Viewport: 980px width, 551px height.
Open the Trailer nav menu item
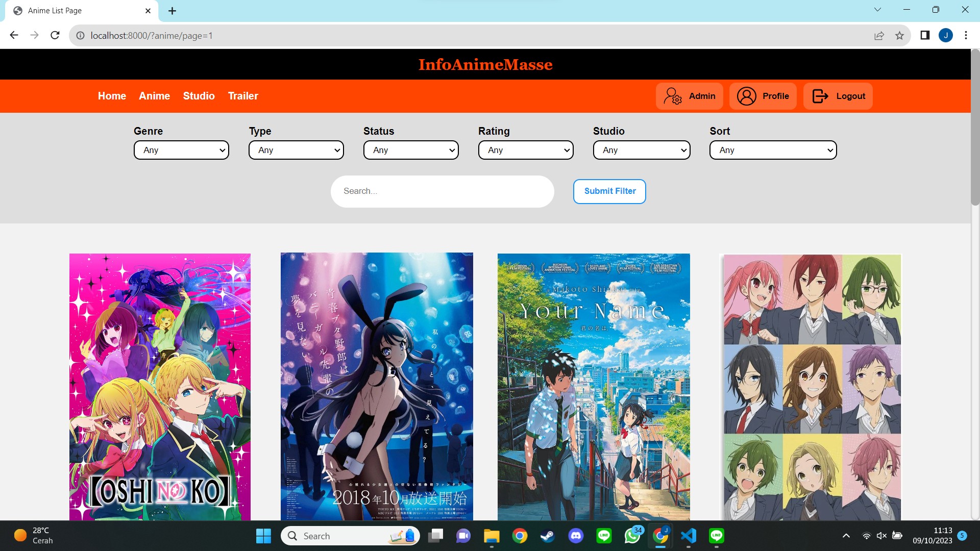243,96
